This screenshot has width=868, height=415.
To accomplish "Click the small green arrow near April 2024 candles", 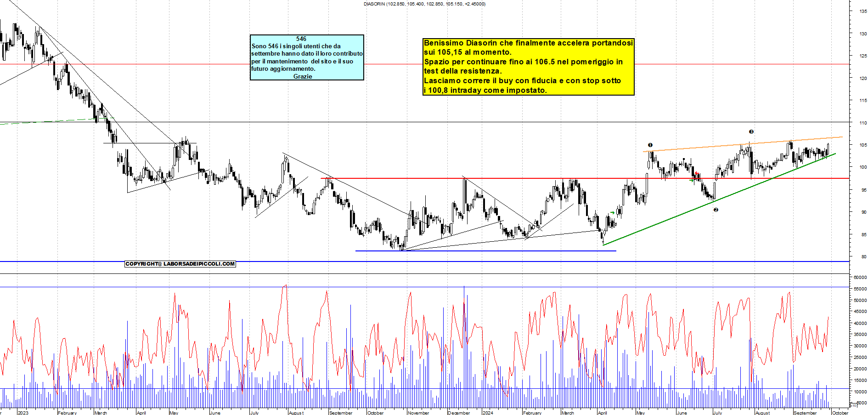I will click(x=612, y=213).
